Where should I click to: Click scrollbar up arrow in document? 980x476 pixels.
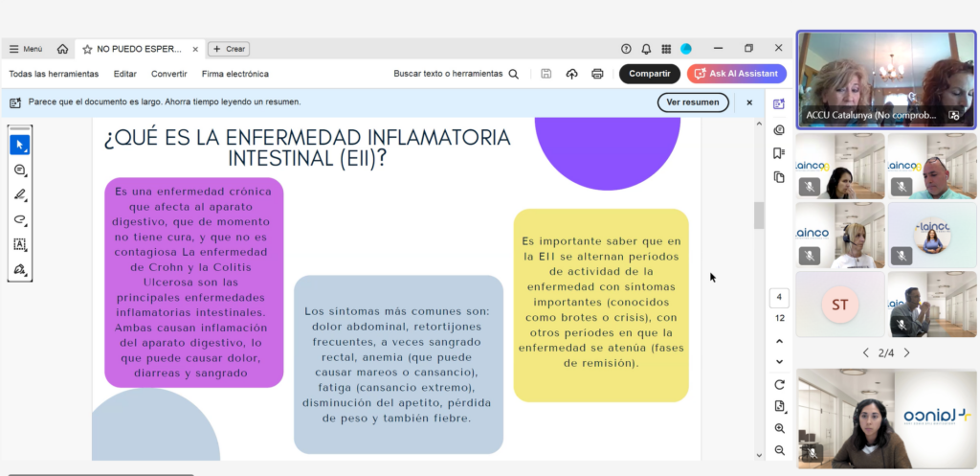tap(759, 124)
